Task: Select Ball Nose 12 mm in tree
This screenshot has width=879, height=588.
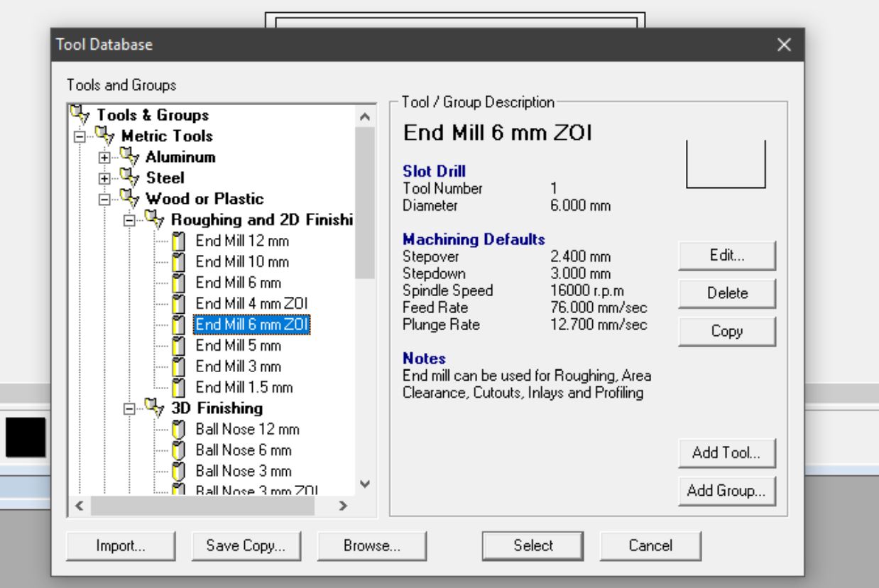Action: (x=247, y=429)
